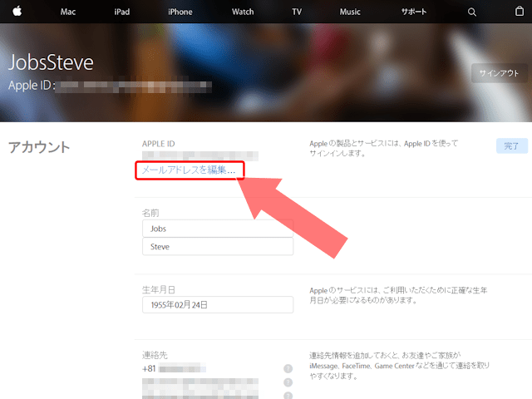The height and width of the screenshot is (399, 532).
Task: Open the iPhone menu item
Action: pyautogui.click(x=180, y=12)
